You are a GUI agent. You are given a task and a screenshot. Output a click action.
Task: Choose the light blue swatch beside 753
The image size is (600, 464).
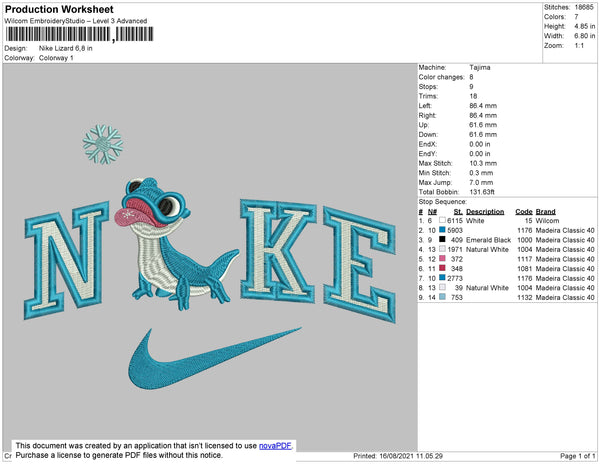coord(442,297)
